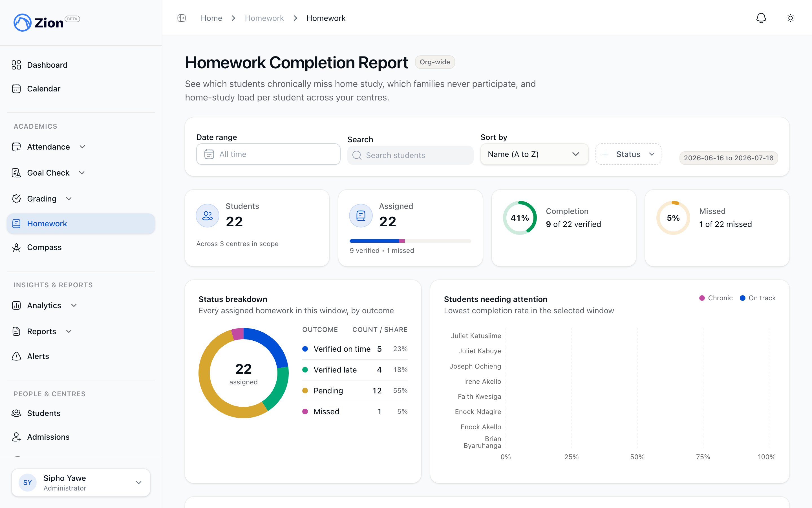Expand the Reports submenu chevron
The image size is (812, 508).
point(69,331)
